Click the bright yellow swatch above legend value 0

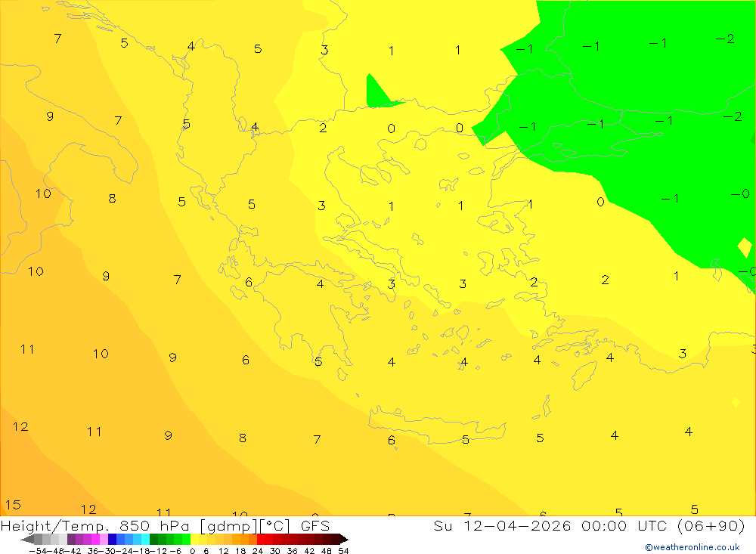tap(194, 539)
